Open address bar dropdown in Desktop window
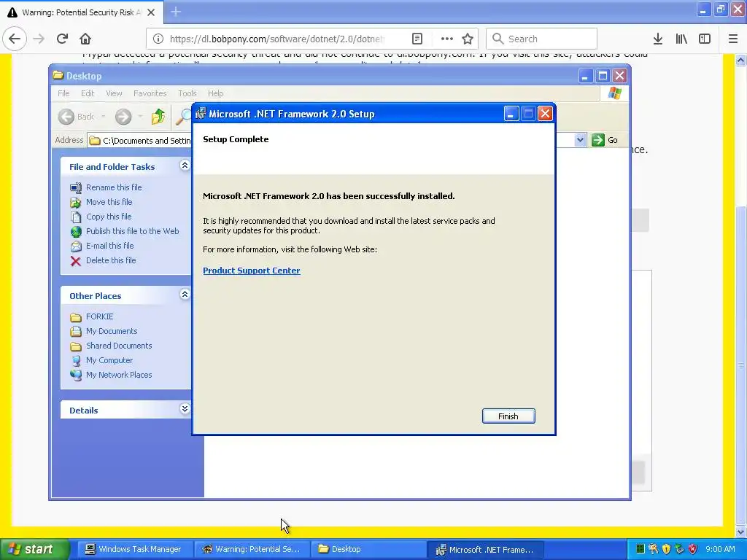The height and width of the screenshot is (560, 747). [x=580, y=140]
